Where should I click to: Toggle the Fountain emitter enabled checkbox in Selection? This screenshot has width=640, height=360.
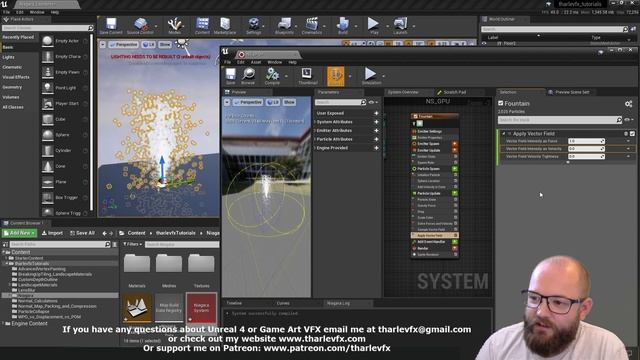(501, 103)
